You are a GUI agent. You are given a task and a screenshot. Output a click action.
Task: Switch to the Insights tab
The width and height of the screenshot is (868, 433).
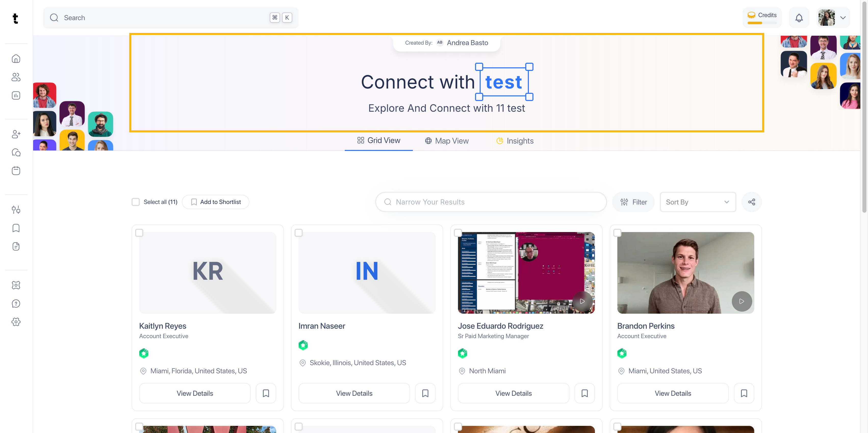click(515, 141)
